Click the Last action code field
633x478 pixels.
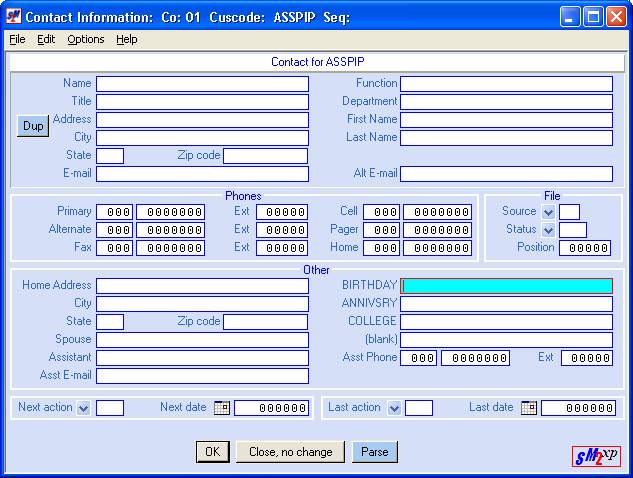point(419,408)
